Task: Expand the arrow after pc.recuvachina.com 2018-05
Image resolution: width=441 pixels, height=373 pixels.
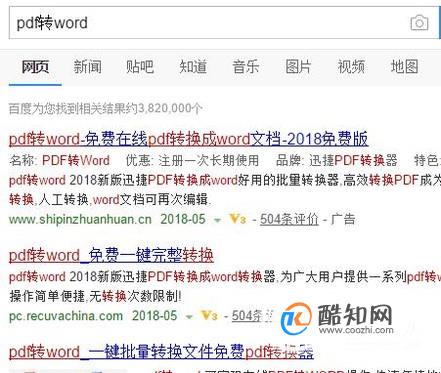Action: coord(189,316)
